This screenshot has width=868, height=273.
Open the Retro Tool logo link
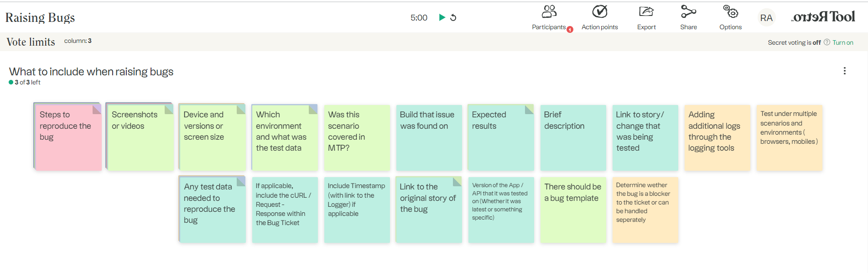(x=823, y=17)
